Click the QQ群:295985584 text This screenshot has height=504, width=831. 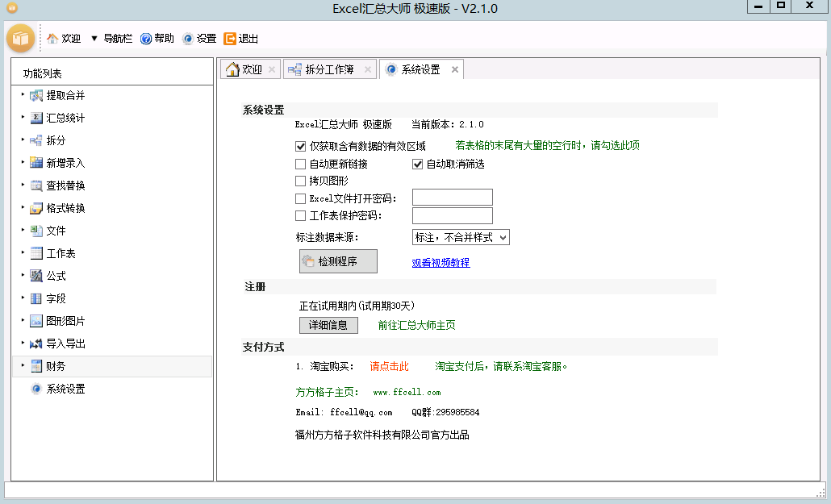445,412
